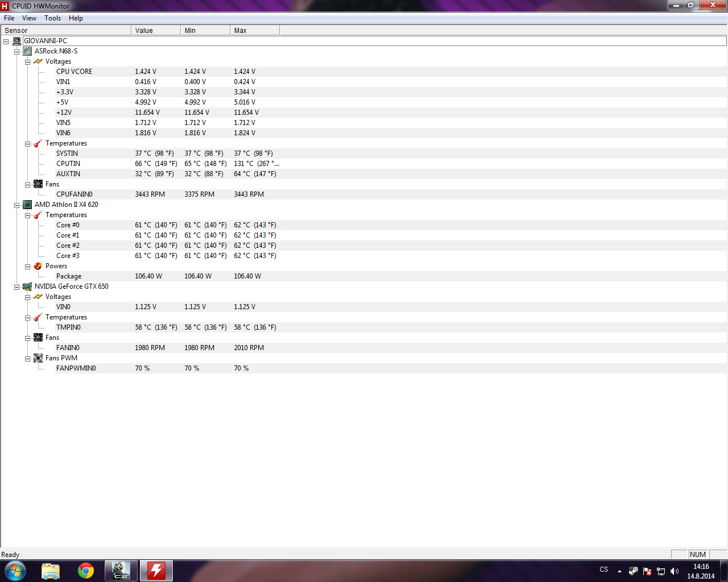Screen dimensions: 728x582
Task: Click the Min column header
Action: click(x=205, y=30)
